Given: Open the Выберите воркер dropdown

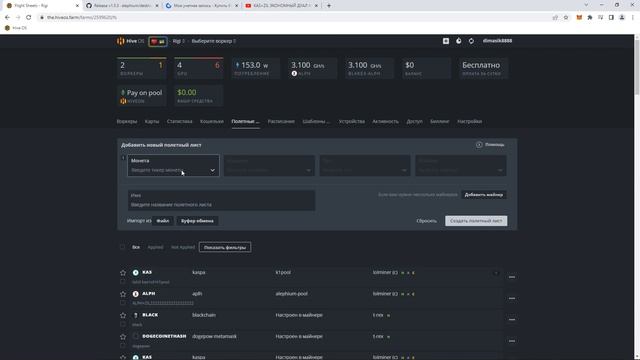Looking at the screenshot, I should point(213,41).
